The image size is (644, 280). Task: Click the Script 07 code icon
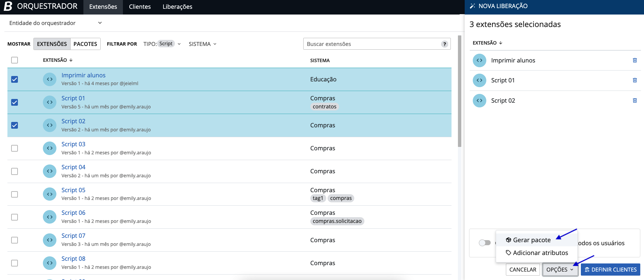50,240
